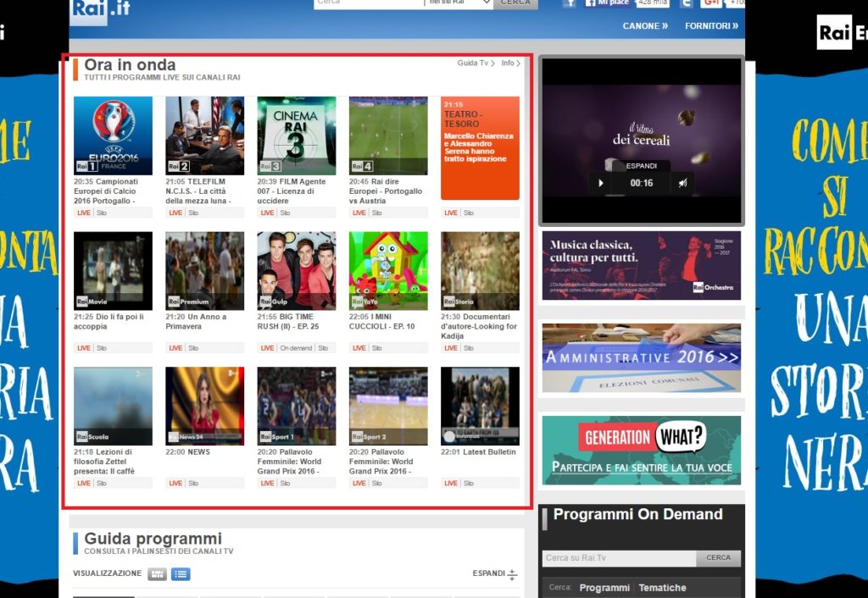Switch Guida programmi to grid view
Viewport: 868px width, 598px height.
pos(157,574)
